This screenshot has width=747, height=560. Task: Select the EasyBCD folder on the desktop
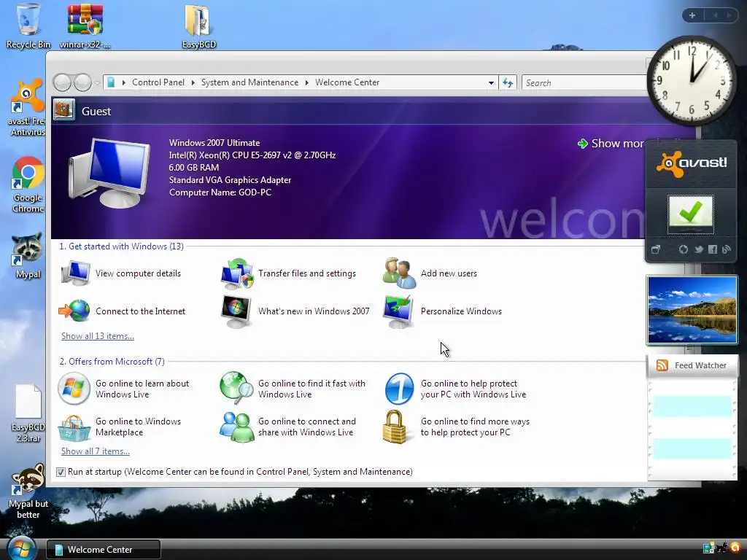(198, 26)
